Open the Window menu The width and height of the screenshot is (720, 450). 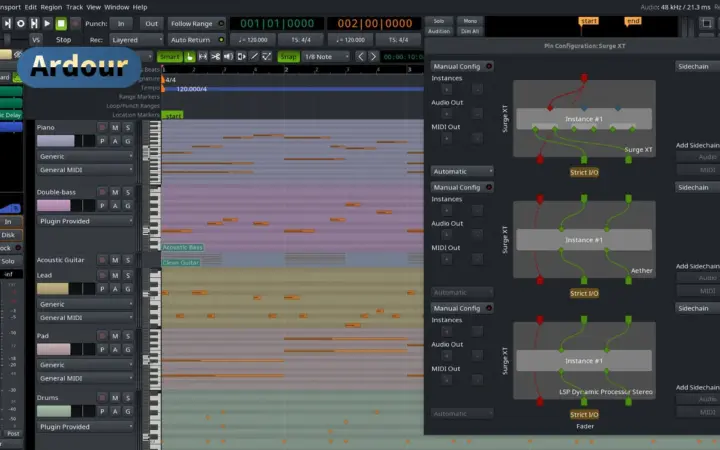[117, 7]
